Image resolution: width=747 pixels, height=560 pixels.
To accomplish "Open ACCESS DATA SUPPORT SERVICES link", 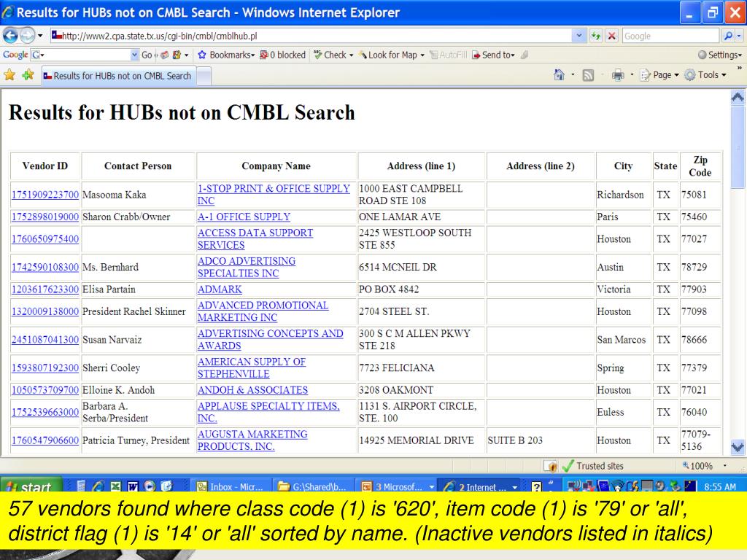I will point(255,238).
